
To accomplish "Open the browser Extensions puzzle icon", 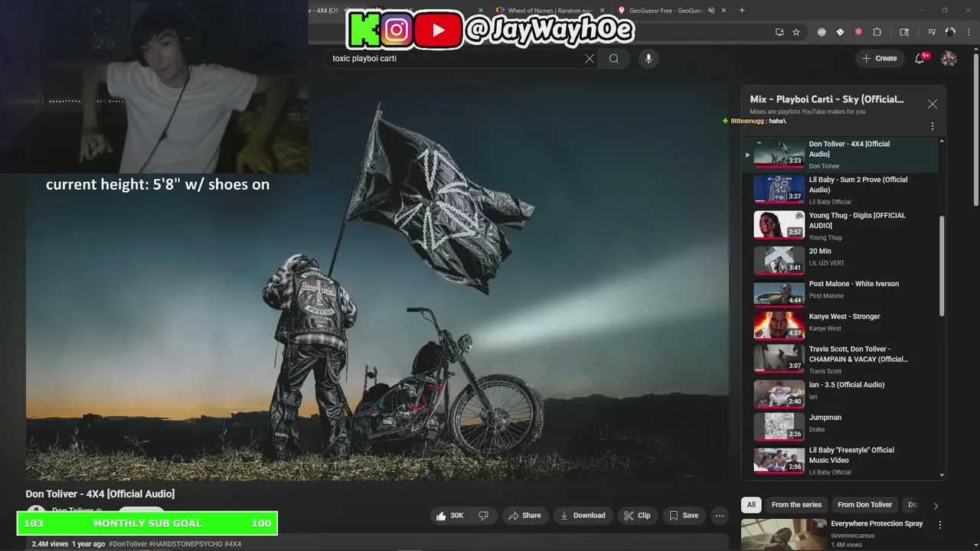I will (x=877, y=32).
